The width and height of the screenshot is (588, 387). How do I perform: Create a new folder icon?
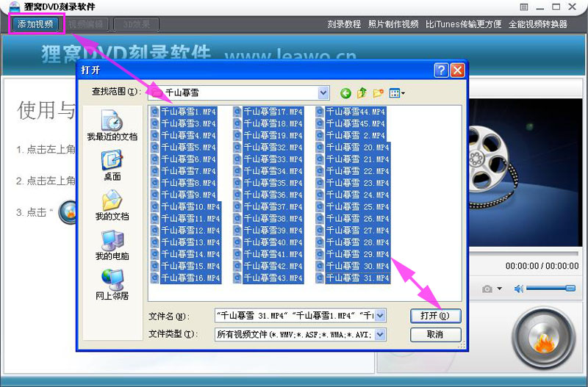pyautogui.click(x=378, y=93)
